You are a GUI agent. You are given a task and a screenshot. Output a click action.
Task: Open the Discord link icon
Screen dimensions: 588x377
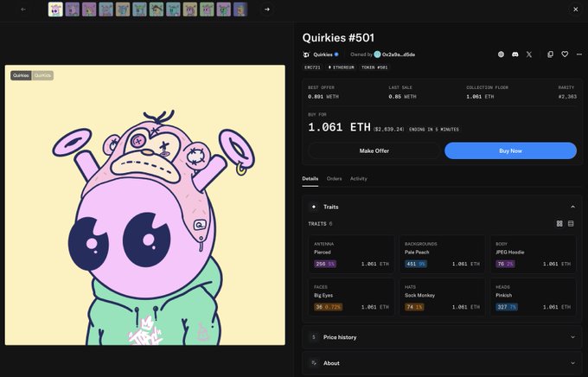514,54
